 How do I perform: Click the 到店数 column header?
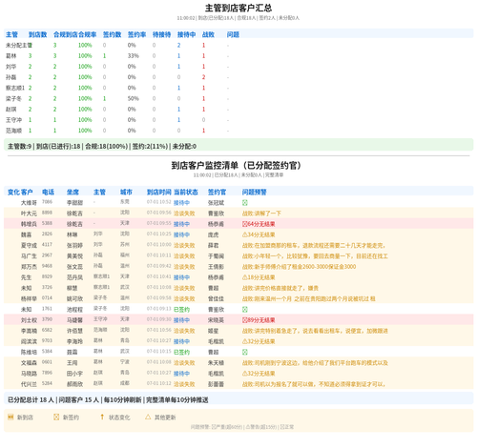(37, 34)
